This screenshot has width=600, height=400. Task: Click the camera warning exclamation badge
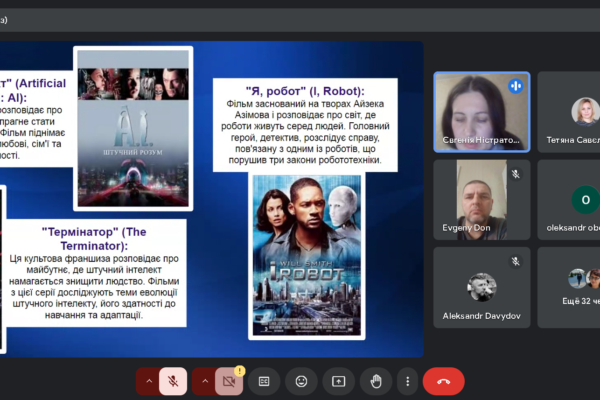click(x=240, y=371)
